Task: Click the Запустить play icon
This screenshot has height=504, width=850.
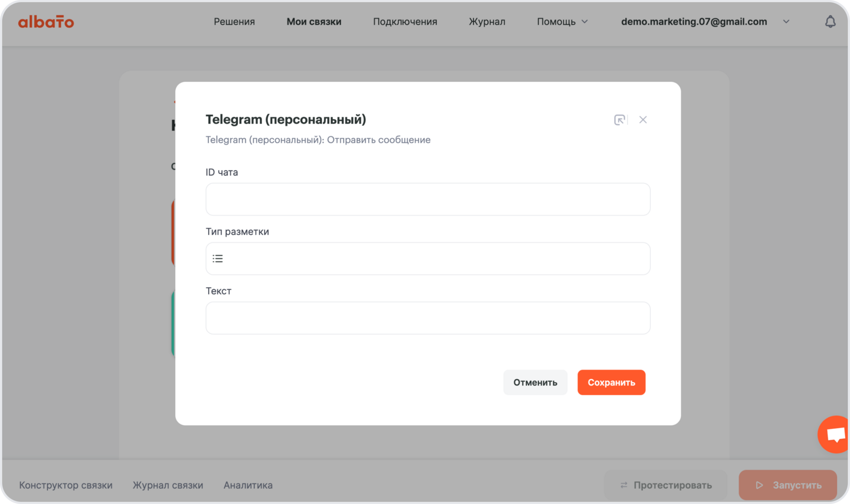Action: [760, 485]
